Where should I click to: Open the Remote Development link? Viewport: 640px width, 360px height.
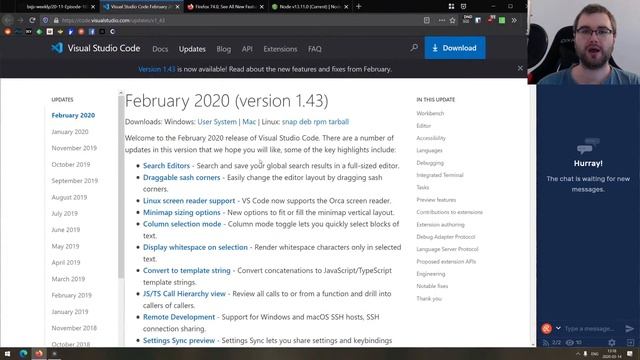[179, 317]
